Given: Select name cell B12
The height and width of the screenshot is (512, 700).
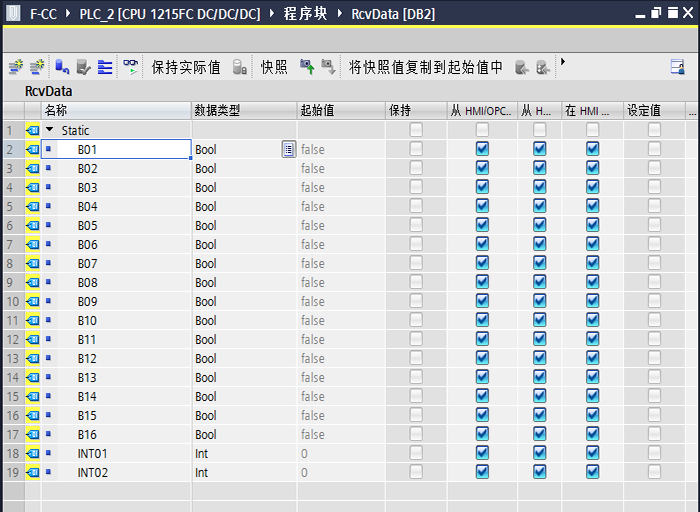Looking at the screenshot, I should point(116,358).
